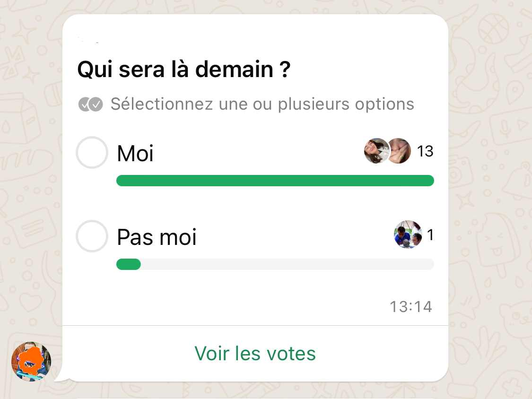Click the full green Moi progress bar
The image size is (532, 399).
[x=275, y=181]
